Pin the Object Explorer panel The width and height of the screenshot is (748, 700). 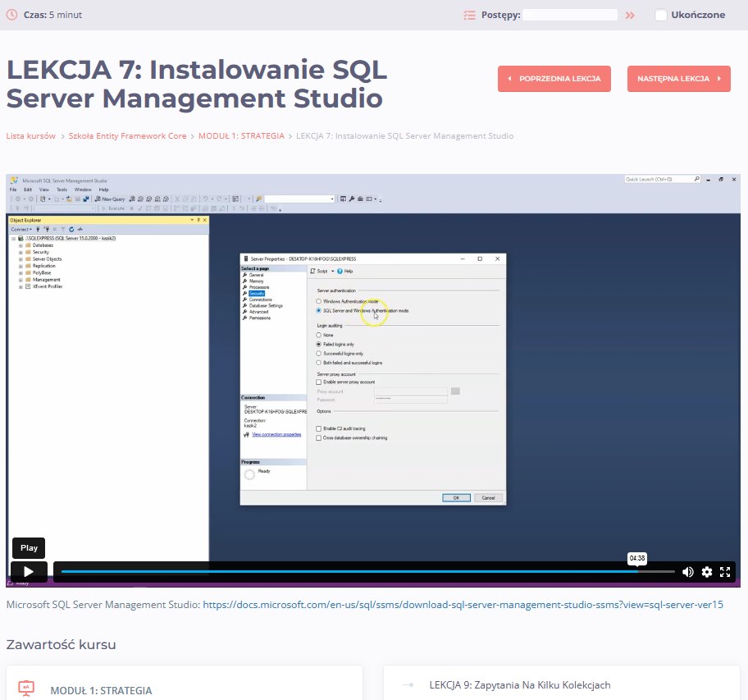198,220
